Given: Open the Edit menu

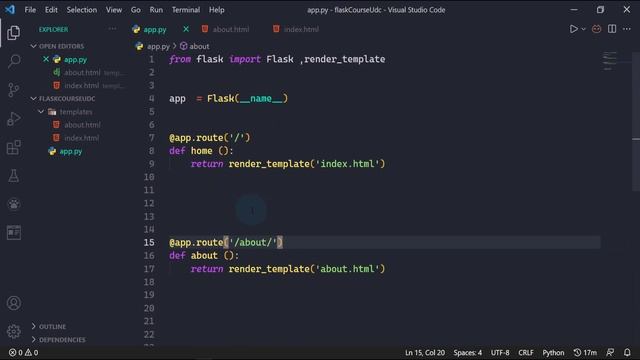Looking at the screenshot, I should [x=51, y=9].
